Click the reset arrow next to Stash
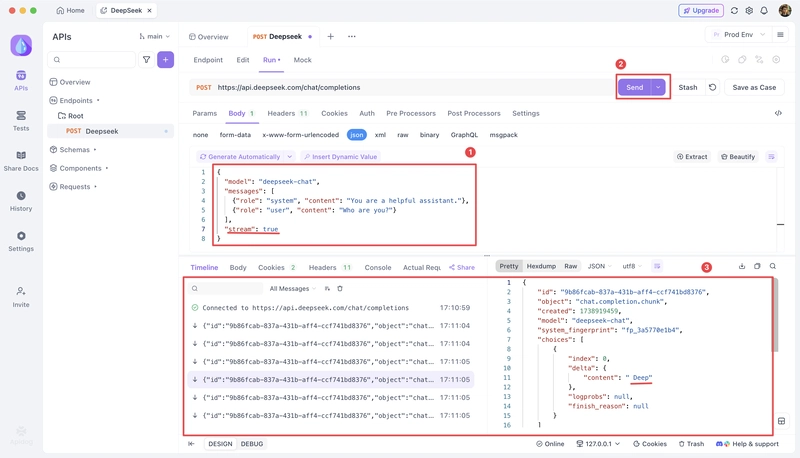 tap(713, 87)
